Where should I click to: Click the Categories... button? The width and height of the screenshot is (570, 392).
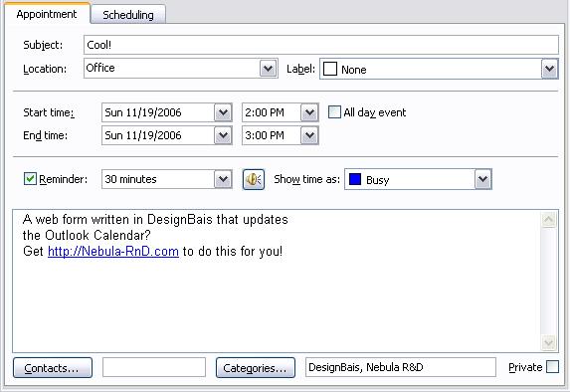pyautogui.click(x=256, y=368)
